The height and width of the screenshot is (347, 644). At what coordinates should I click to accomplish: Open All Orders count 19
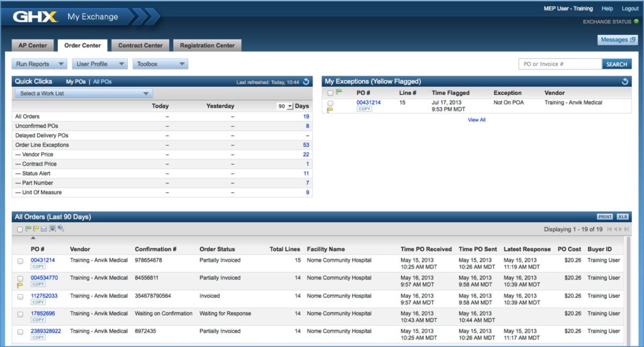306,117
